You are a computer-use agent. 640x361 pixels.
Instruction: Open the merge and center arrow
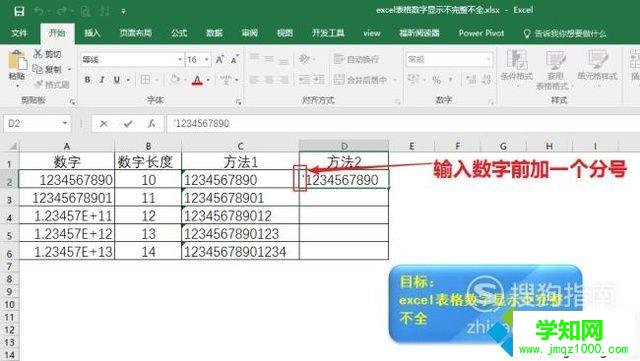coord(395,80)
